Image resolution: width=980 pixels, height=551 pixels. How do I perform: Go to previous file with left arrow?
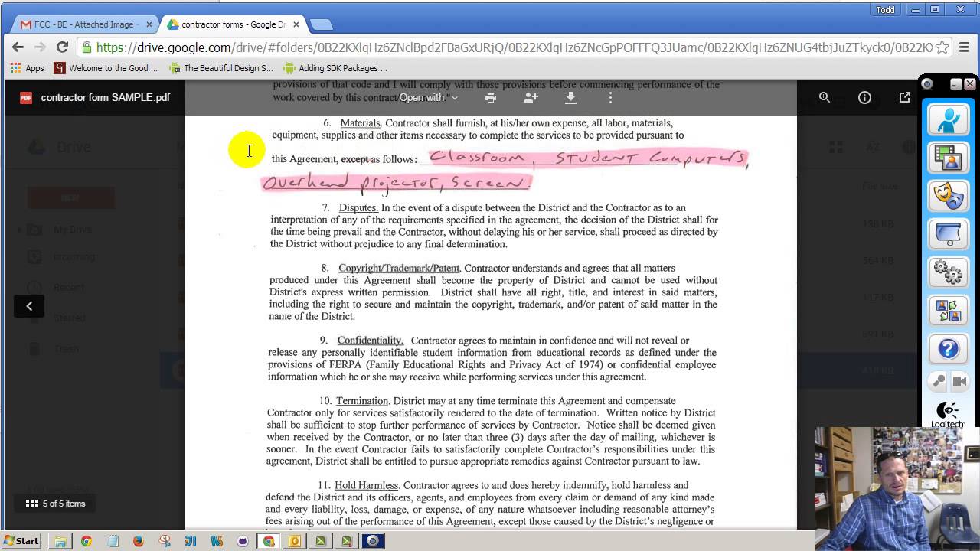pos(29,306)
